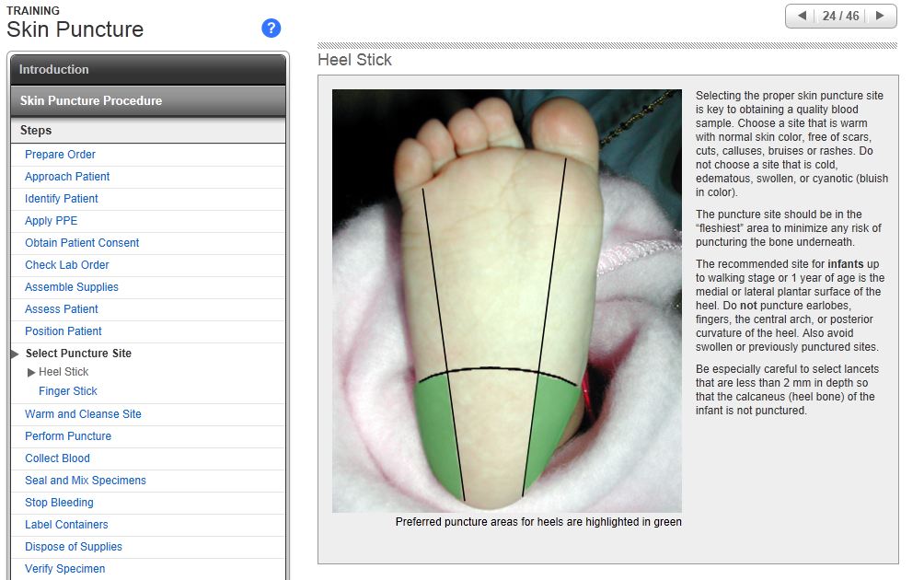
Task: Select the Apply PPE step
Action: [52, 221]
